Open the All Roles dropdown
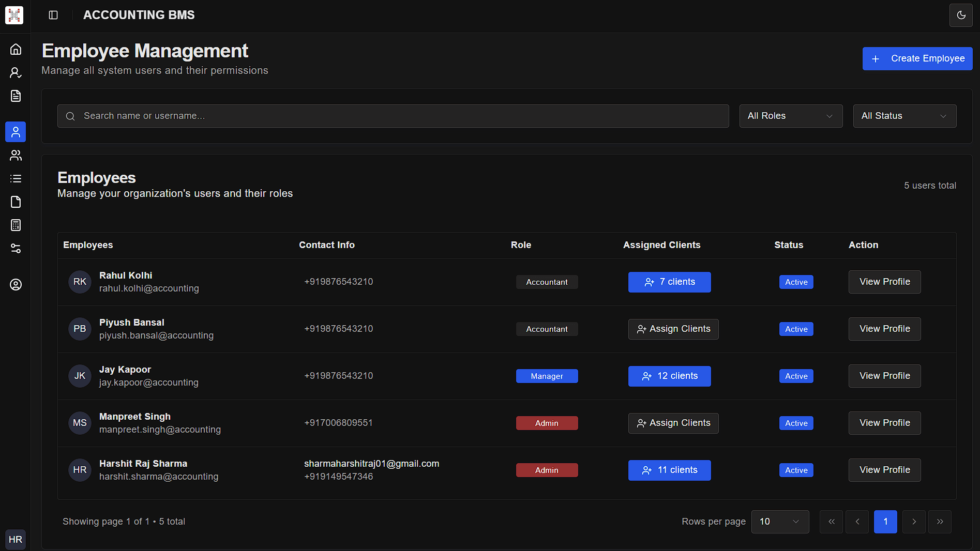 [790, 116]
